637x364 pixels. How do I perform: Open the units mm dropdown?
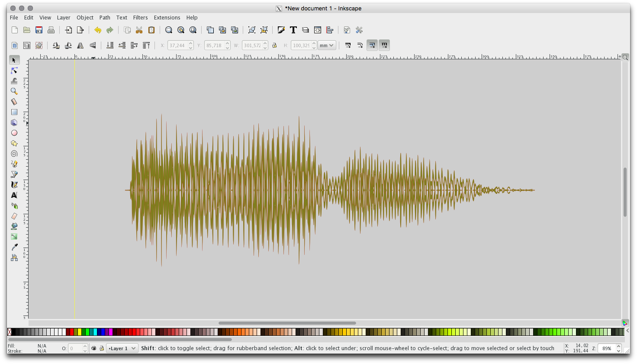[327, 45]
